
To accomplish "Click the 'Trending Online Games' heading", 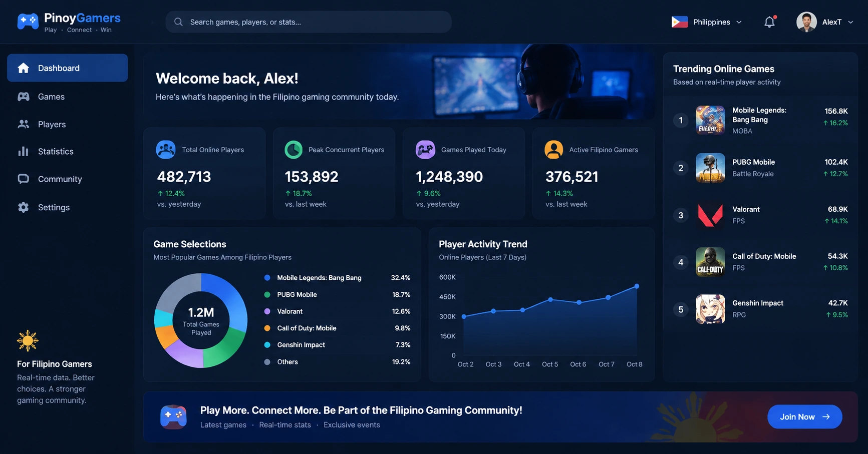I will [x=724, y=69].
